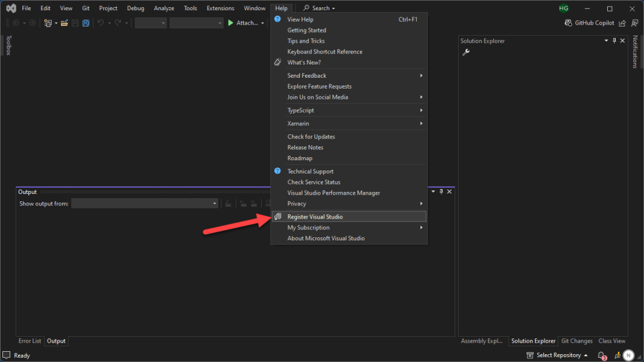Screen dimensions: 644x362
Task: Click the New Project toolbar icon
Action: tap(48, 23)
